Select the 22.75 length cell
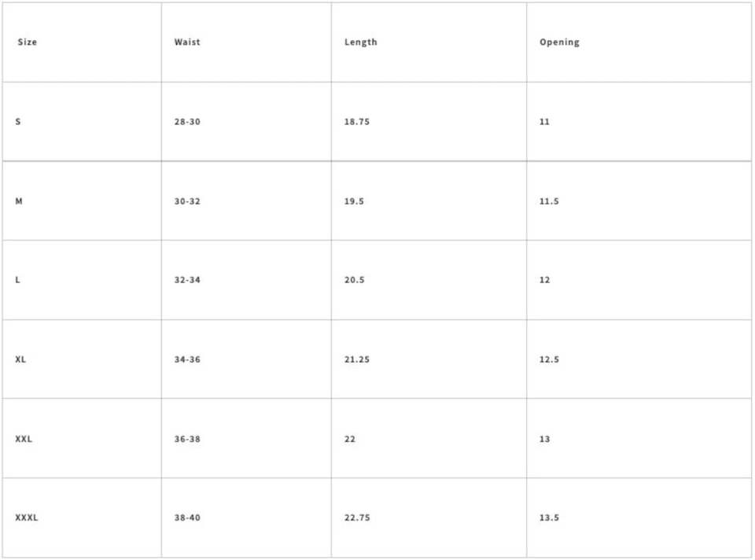 click(357, 518)
